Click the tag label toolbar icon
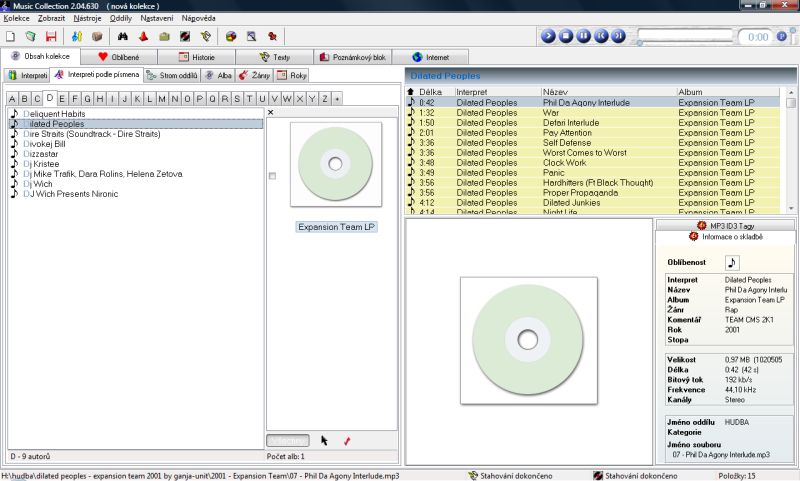Image resolution: width=800 pixels, height=481 pixels. pos(206,37)
